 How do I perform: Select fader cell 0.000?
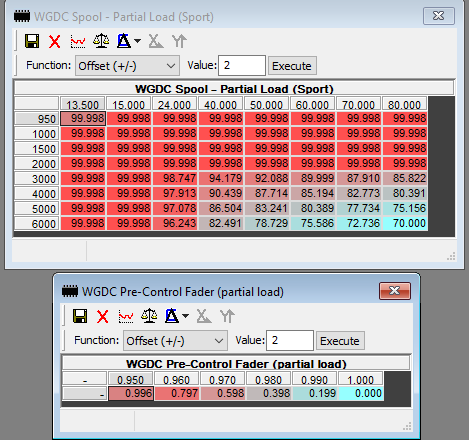[x=361, y=393]
